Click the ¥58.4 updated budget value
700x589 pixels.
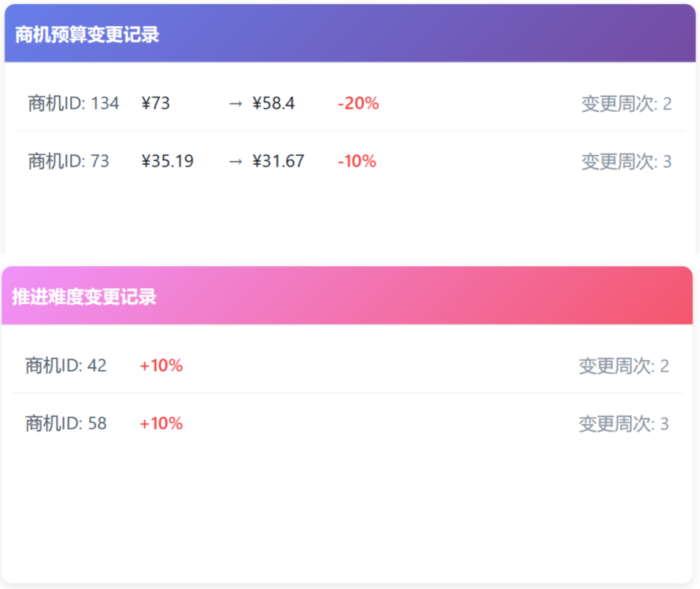pyautogui.click(x=274, y=103)
